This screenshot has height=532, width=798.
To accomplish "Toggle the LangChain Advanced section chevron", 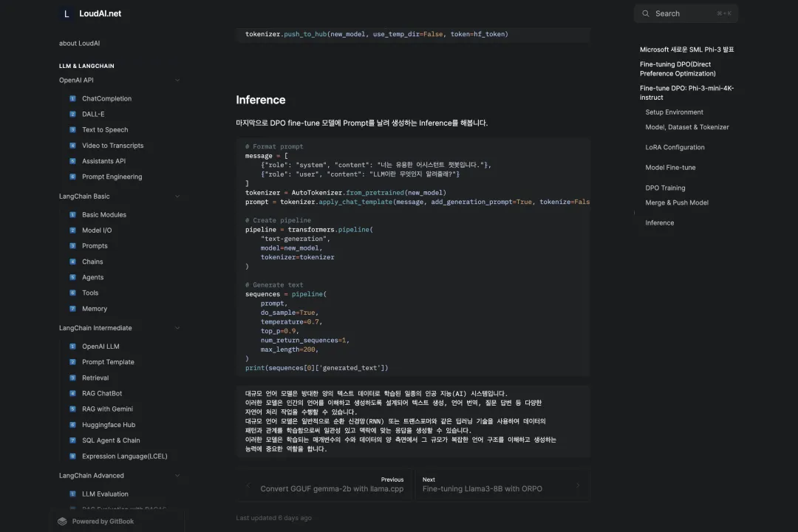I will (x=177, y=476).
